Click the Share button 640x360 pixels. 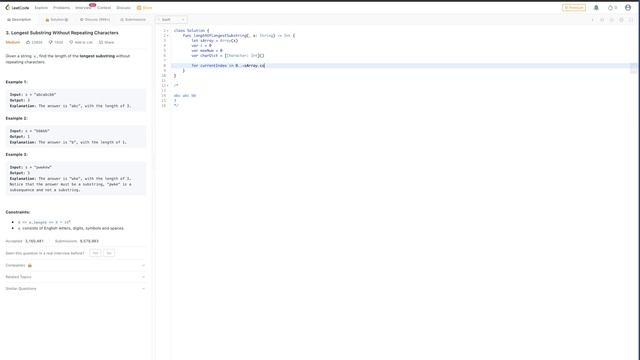pyautogui.click(x=107, y=42)
